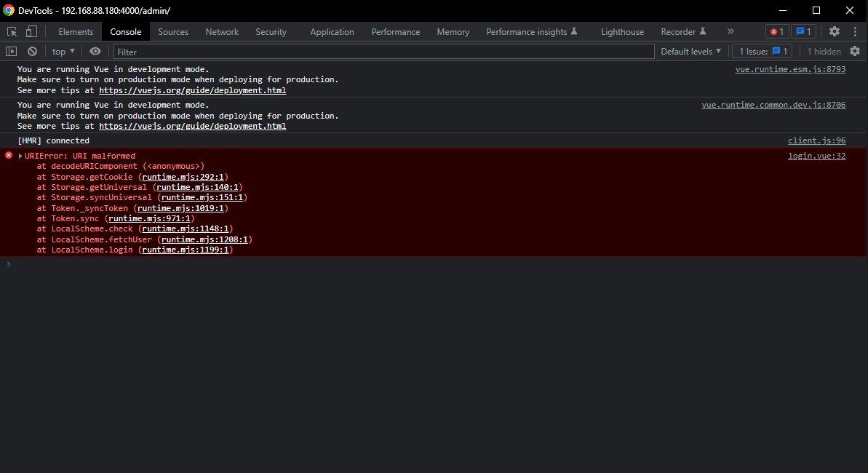Activate the inspect element picker icon
Image resolution: width=868 pixels, height=473 pixels.
tap(12, 31)
